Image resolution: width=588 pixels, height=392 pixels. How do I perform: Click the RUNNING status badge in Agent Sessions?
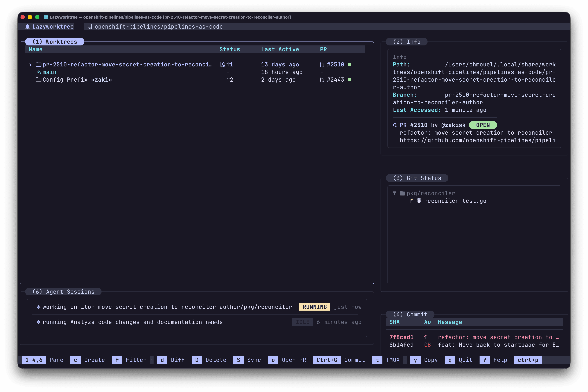coord(314,307)
